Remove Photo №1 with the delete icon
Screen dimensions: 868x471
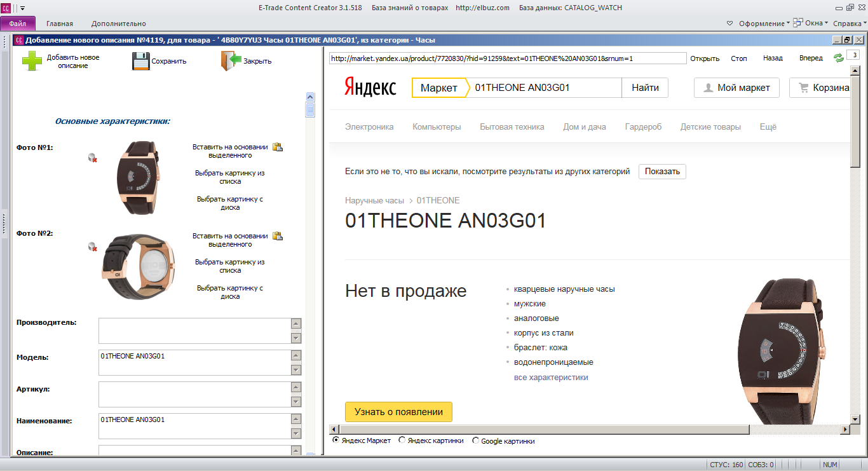(93, 158)
